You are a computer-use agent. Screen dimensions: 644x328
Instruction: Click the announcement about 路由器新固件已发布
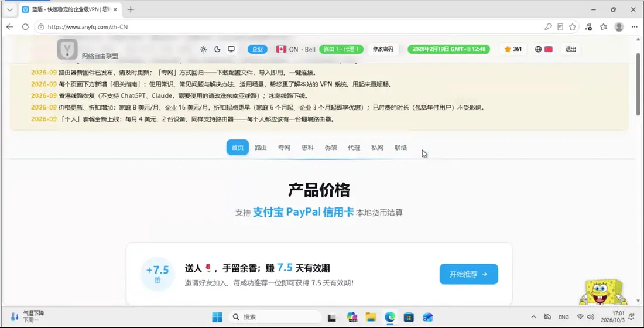[173, 73]
